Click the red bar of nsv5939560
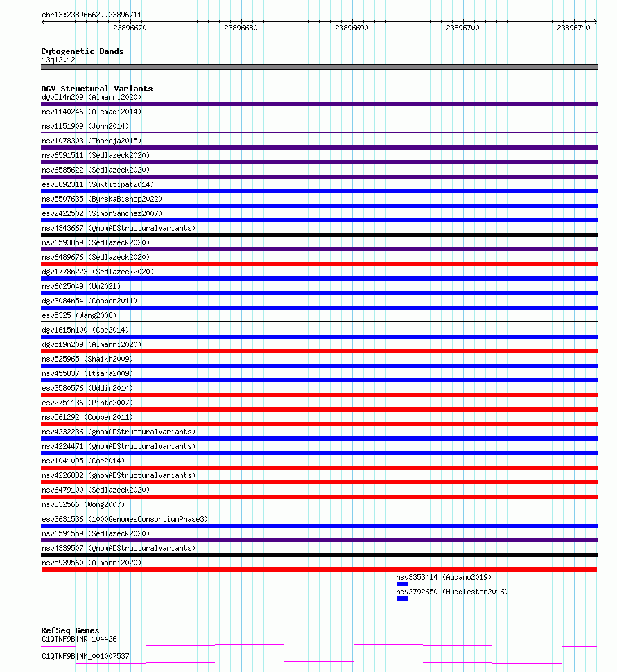Viewport: 617px width, 672px height. 319,569
